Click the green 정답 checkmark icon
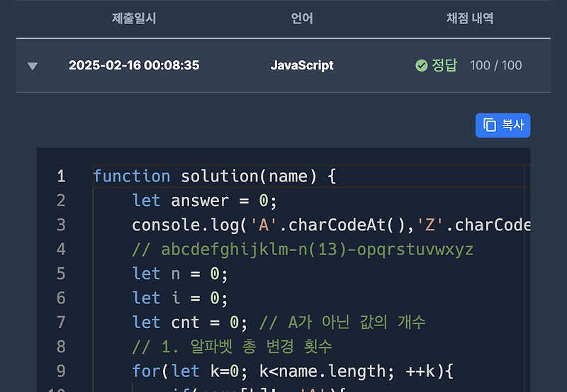This screenshot has height=392, width=567. 421,65
